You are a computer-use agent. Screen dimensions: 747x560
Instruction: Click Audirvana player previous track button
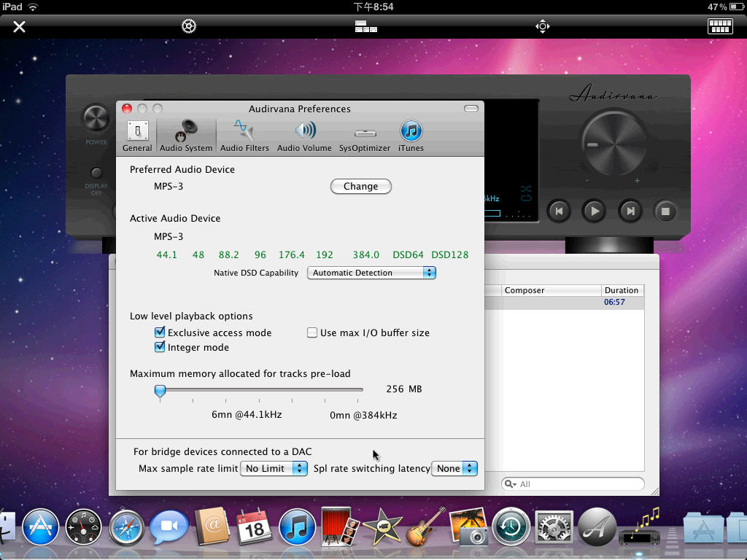559,211
